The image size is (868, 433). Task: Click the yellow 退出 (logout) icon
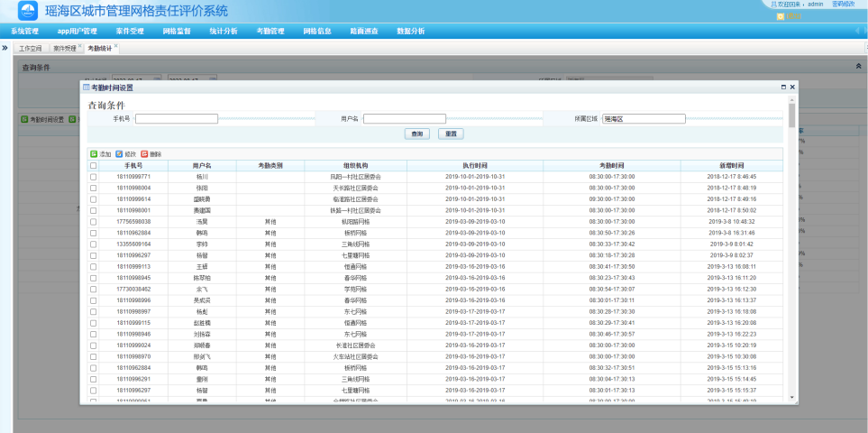(780, 16)
